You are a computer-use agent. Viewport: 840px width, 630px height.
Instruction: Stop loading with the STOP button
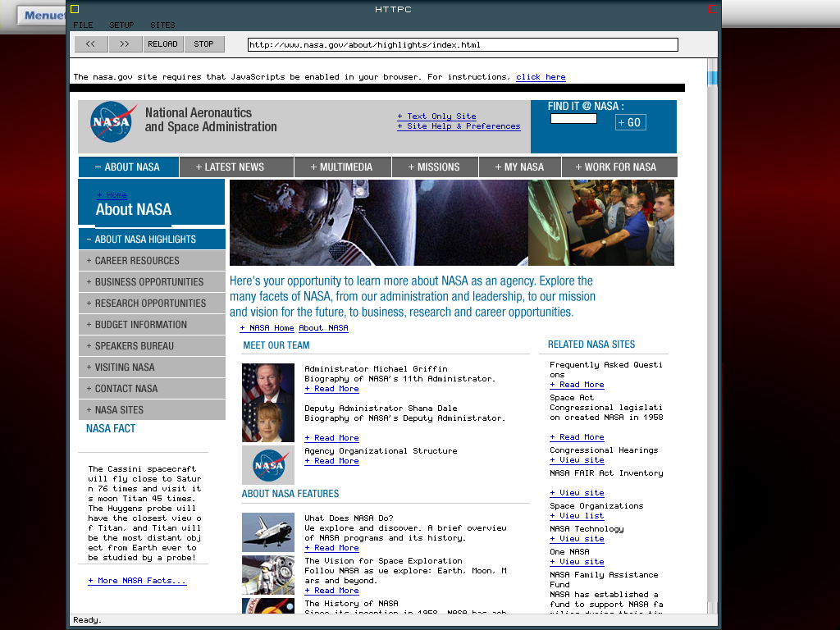203,44
